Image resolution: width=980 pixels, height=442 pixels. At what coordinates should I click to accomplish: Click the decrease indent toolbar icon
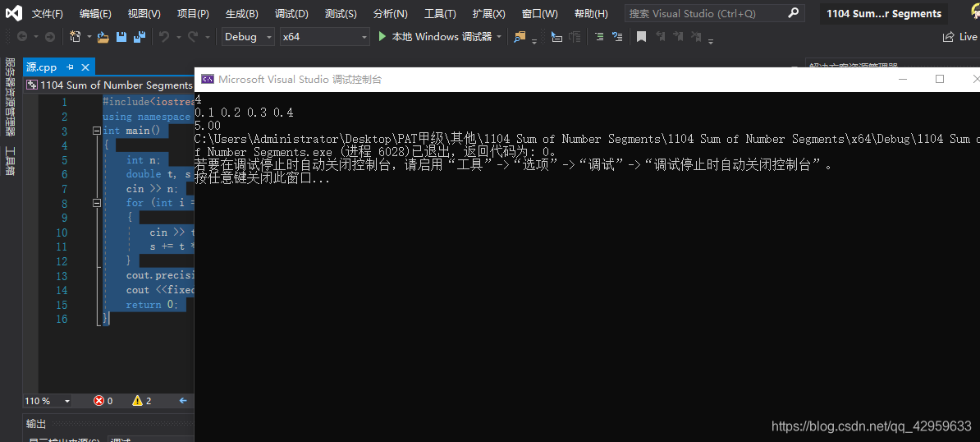click(x=598, y=37)
